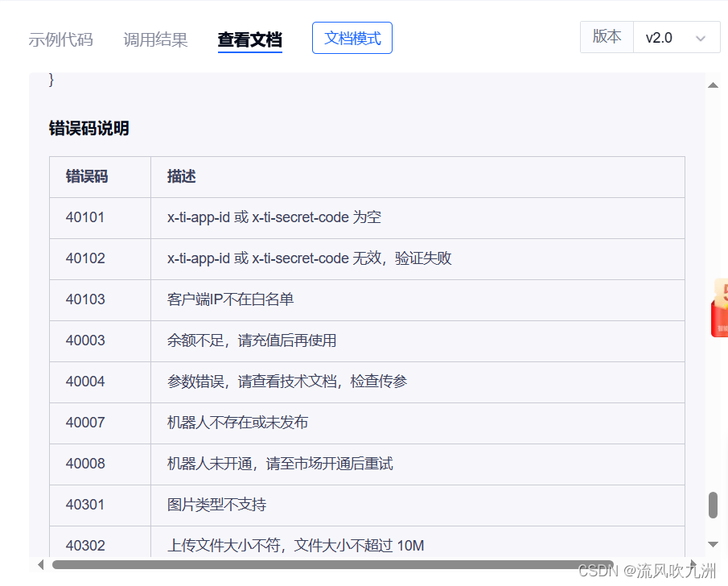Screen dimensions: 728x586
Task: Select the 40101 error code cell
Action: click(x=84, y=217)
